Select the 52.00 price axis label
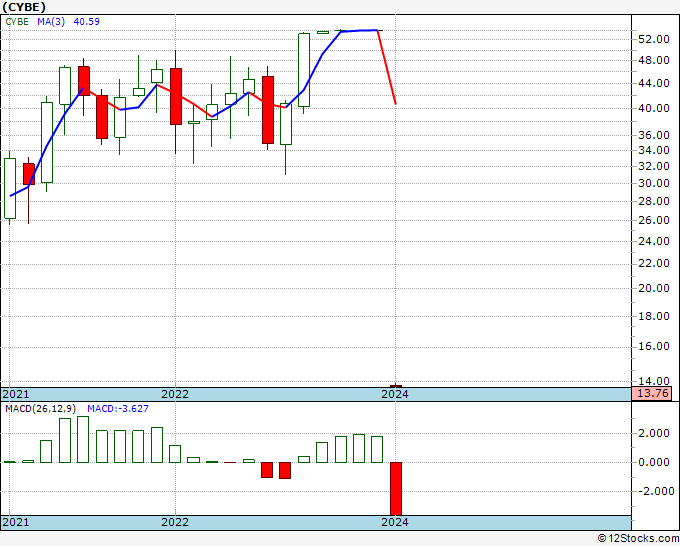The height and width of the screenshot is (546, 680). [654, 39]
